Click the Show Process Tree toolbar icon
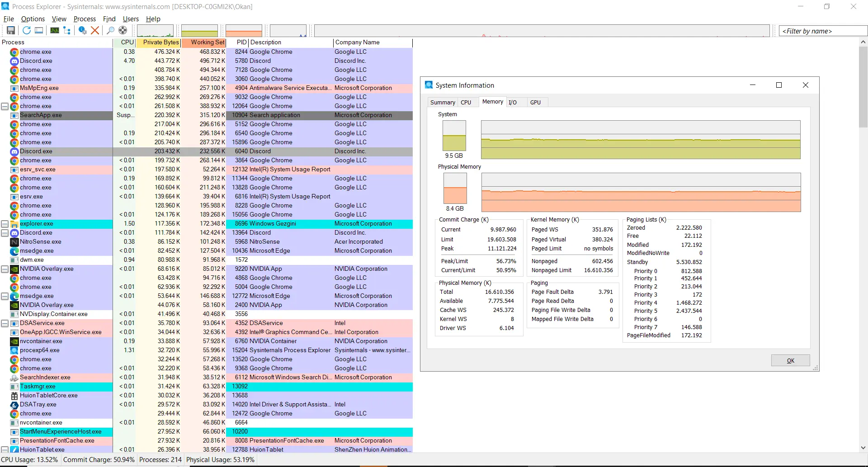This screenshot has width=868, height=467. [67, 30]
